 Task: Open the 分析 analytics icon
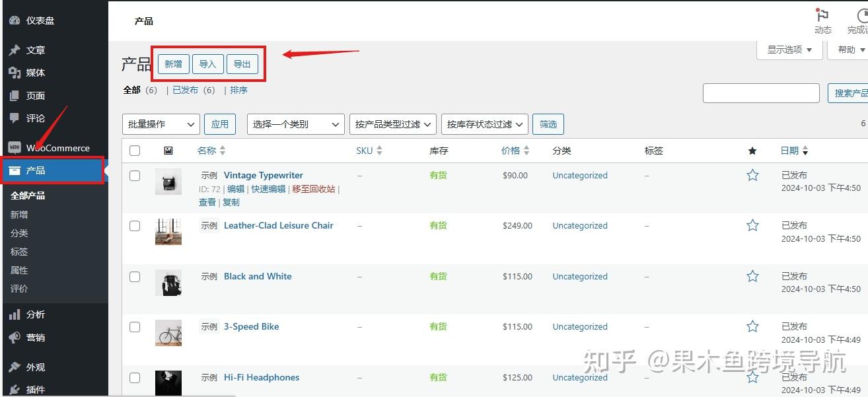point(15,314)
